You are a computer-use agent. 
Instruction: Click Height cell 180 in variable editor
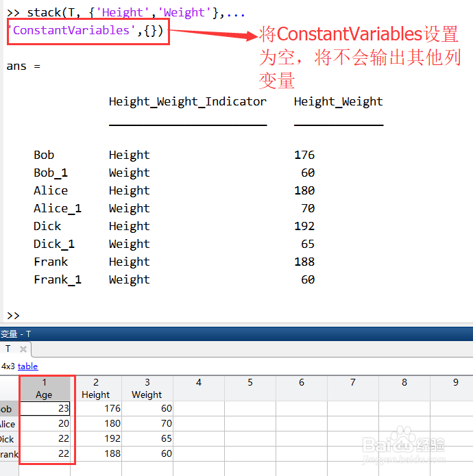[96, 423]
